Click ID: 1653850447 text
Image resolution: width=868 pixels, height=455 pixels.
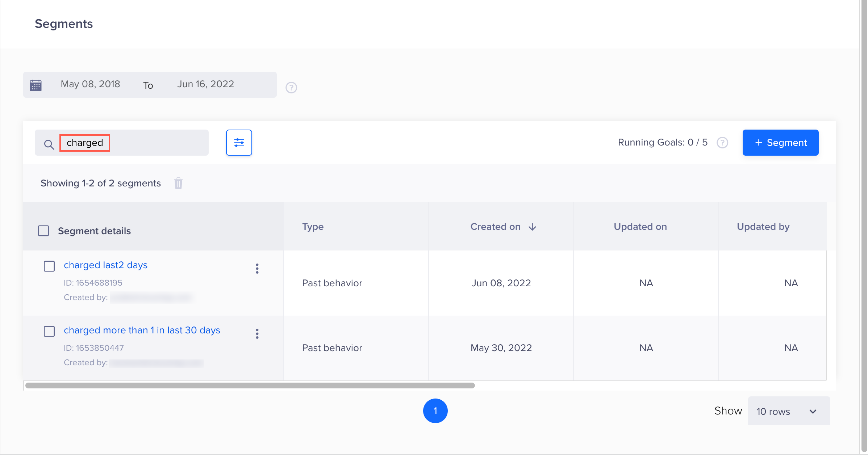pyautogui.click(x=94, y=348)
